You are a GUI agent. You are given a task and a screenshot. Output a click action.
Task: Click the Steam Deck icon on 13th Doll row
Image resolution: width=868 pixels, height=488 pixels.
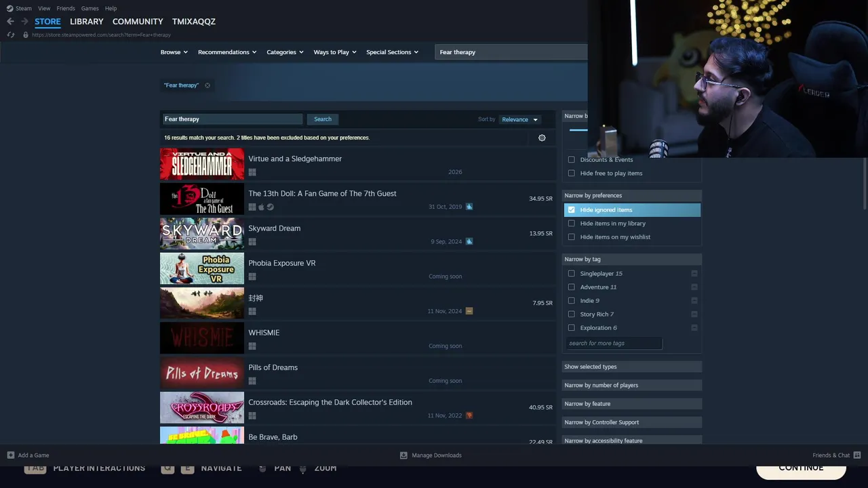point(469,207)
